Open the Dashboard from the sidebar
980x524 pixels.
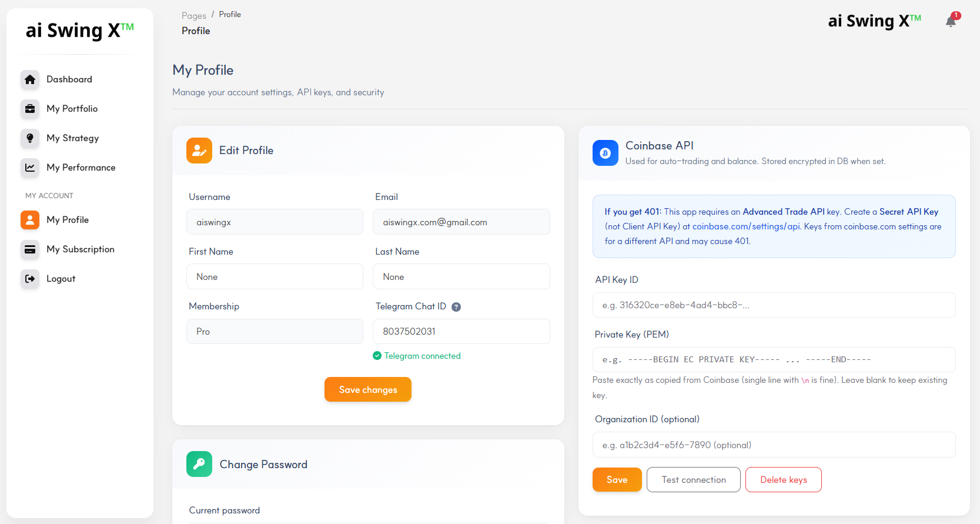[x=30, y=79]
